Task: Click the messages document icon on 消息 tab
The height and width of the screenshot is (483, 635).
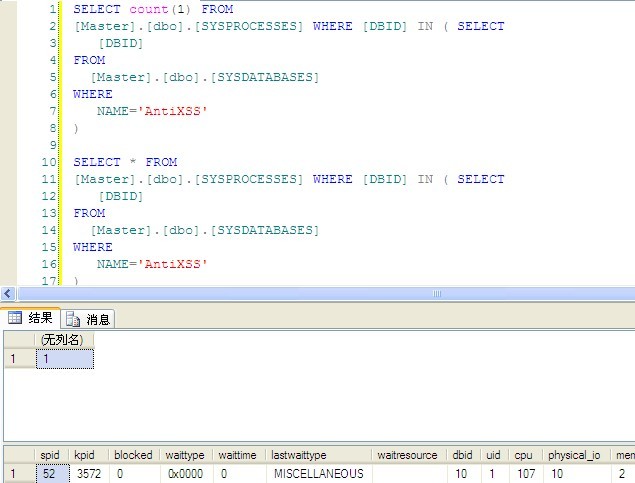Action: pos(73,319)
